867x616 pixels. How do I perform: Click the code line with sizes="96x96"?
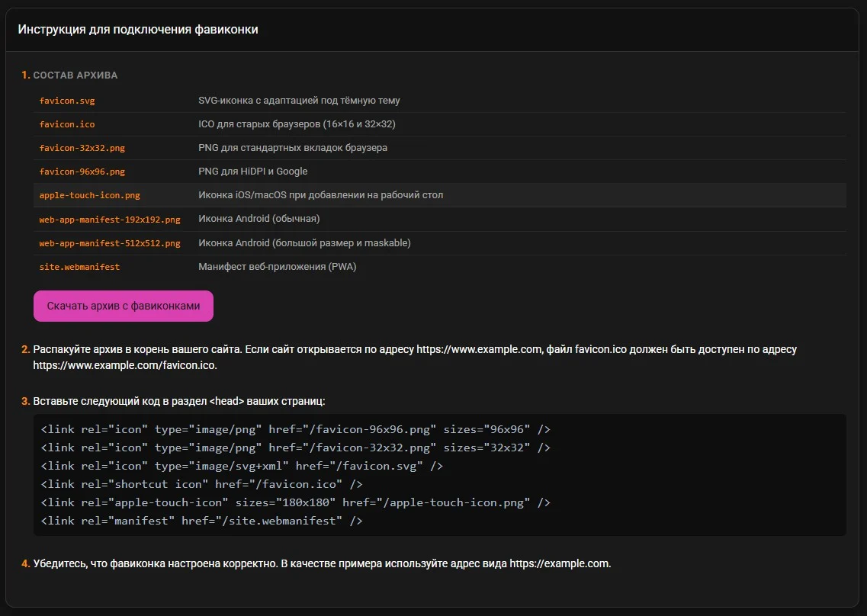295,429
